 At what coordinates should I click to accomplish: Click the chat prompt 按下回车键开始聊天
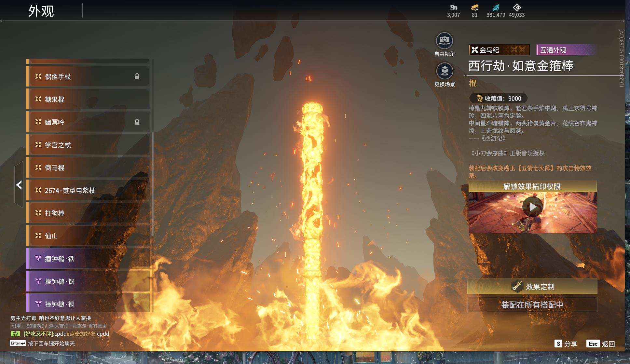[51, 344]
